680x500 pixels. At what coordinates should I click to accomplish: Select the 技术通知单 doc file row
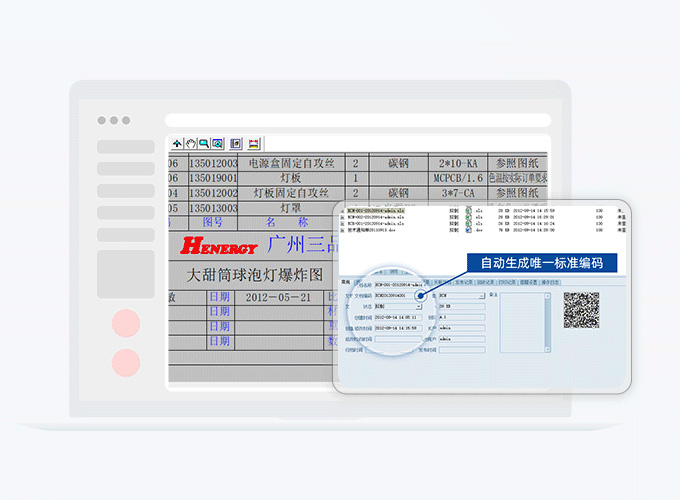point(372,229)
